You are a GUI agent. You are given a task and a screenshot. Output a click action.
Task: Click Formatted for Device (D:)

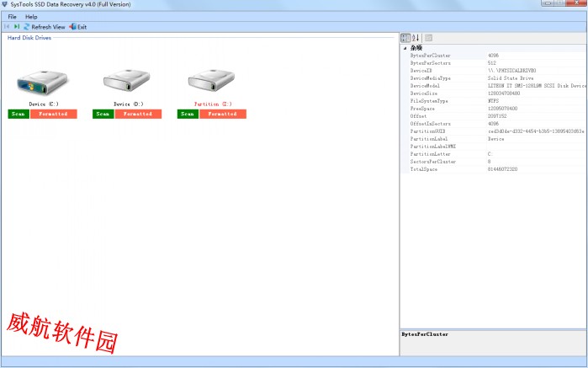138,114
